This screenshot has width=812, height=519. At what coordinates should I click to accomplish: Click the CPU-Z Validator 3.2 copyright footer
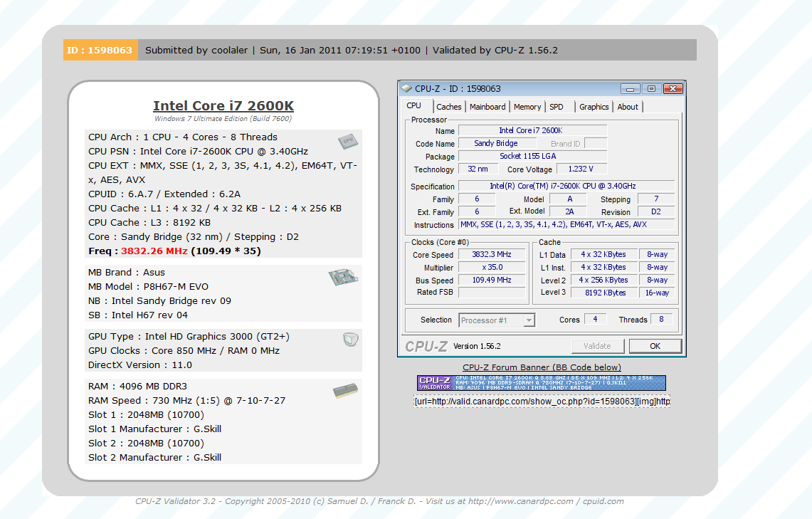[379, 501]
